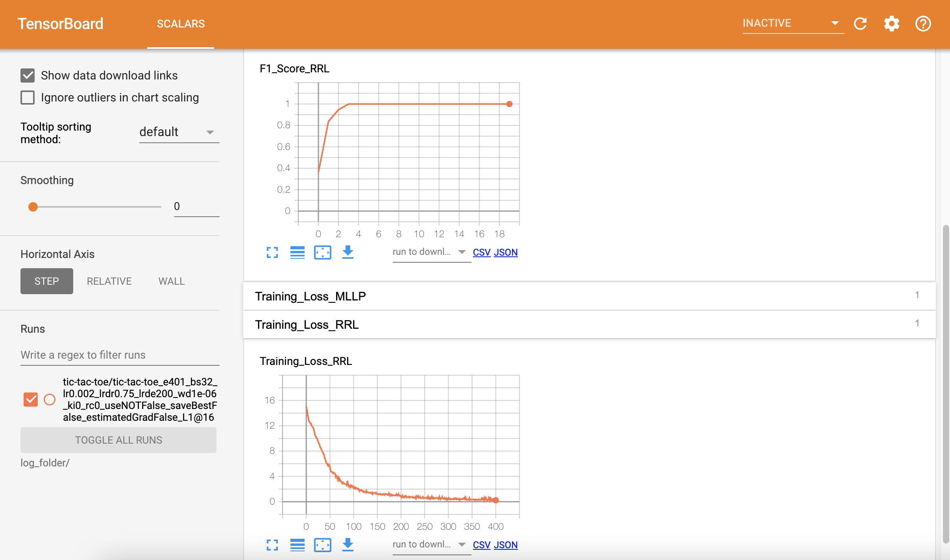The height and width of the screenshot is (560, 950).
Task: Enable Ignore outliers in chart scaling
Action: tap(28, 98)
